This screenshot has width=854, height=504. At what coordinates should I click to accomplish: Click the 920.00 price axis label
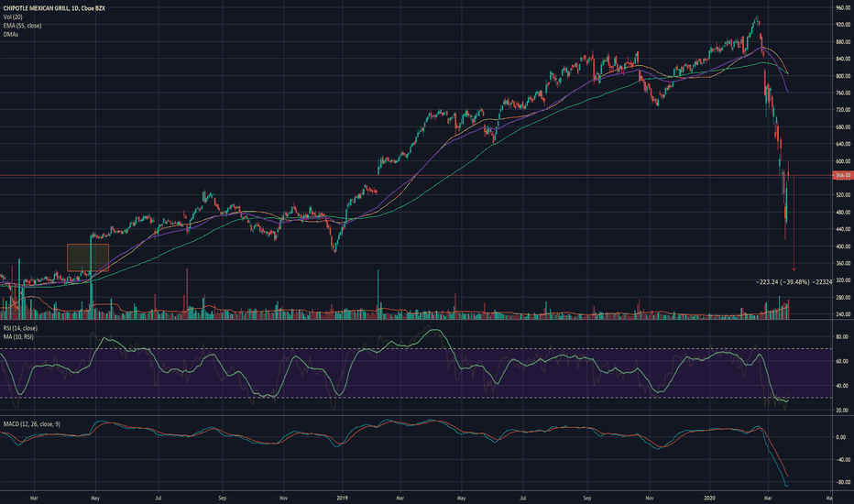coord(843,25)
